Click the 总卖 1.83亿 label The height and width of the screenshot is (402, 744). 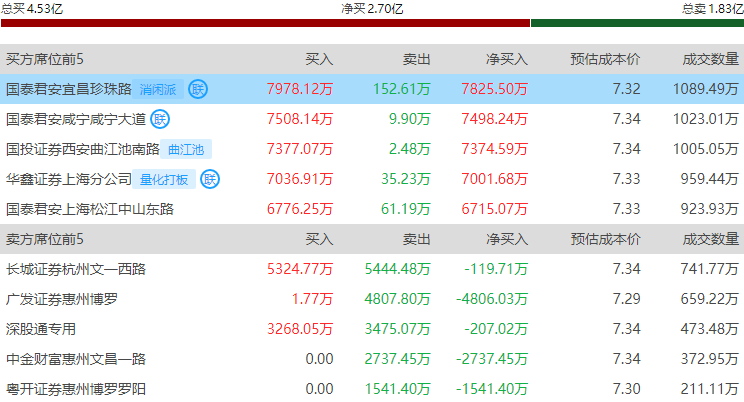click(713, 8)
